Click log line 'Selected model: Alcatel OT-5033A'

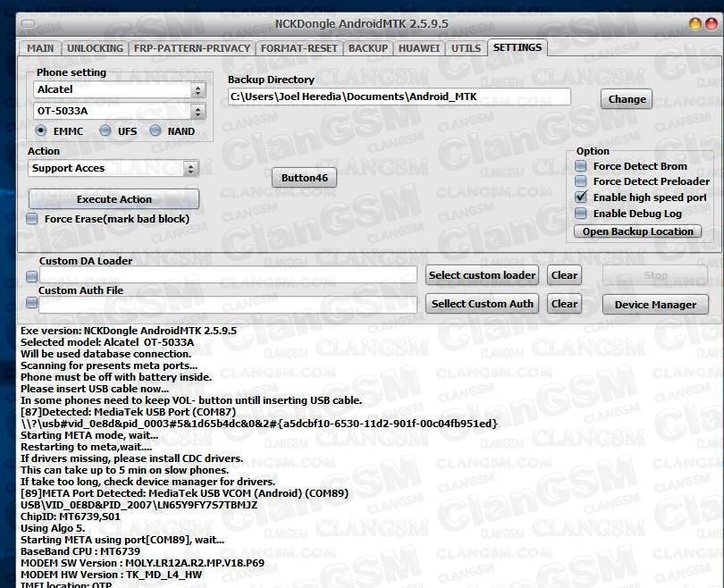(107, 342)
